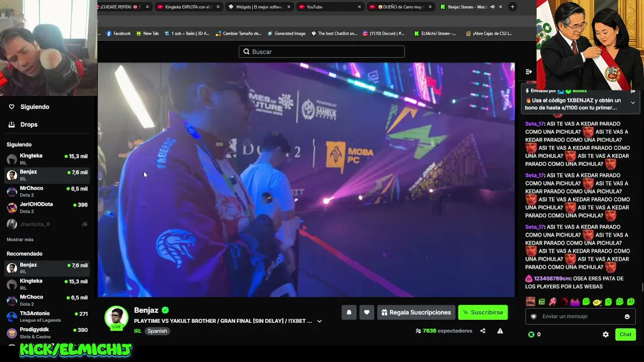Click Kingteka's avatar in the Siguiendo list

(x=12, y=159)
